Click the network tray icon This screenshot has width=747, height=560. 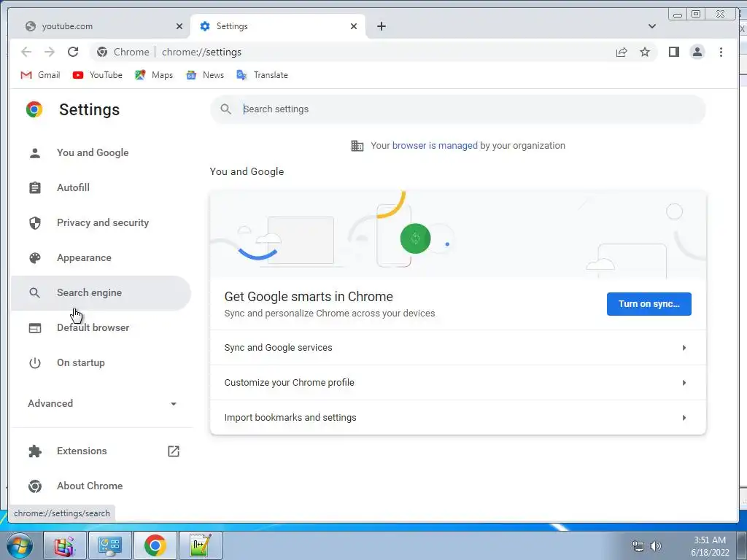638,546
